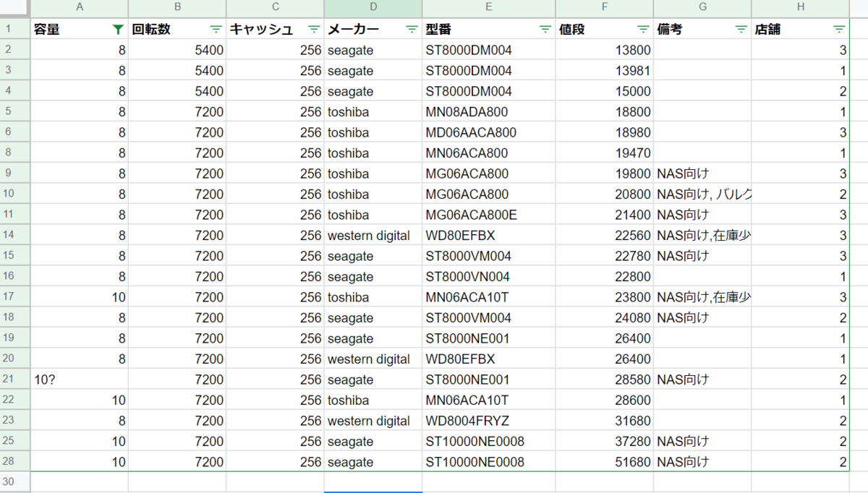
Task: Select cell with price 19800
Action: pos(605,174)
